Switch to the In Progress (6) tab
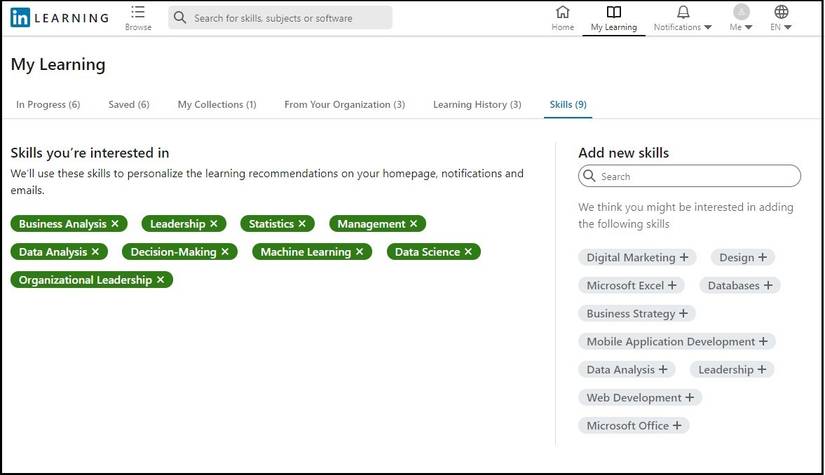This screenshot has width=825, height=475. (48, 104)
